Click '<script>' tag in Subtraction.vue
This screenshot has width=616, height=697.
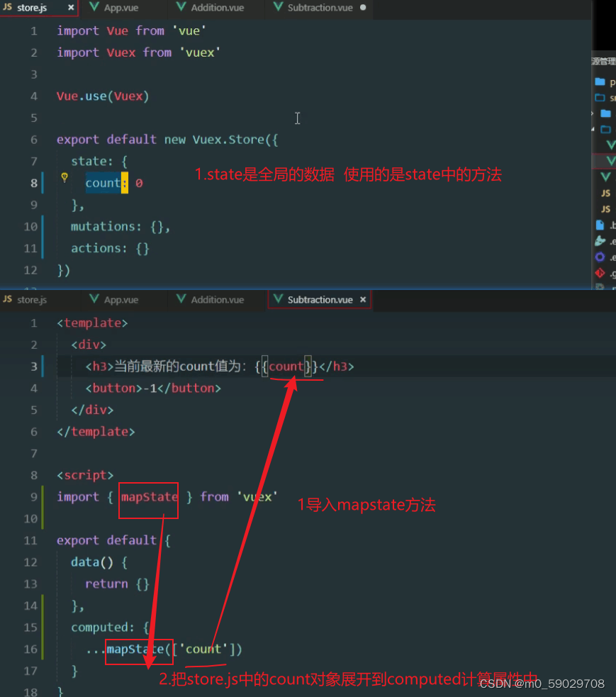(85, 475)
